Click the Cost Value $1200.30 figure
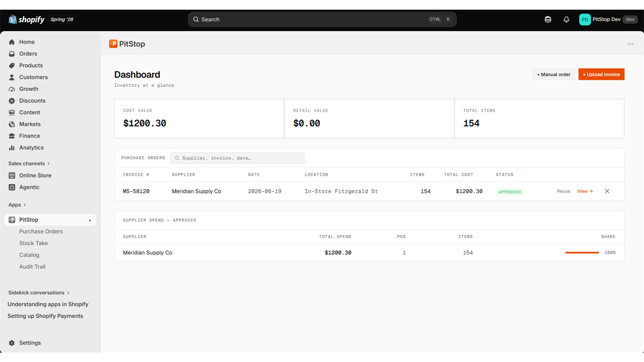The image size is (644, 362). click(144, 123)
